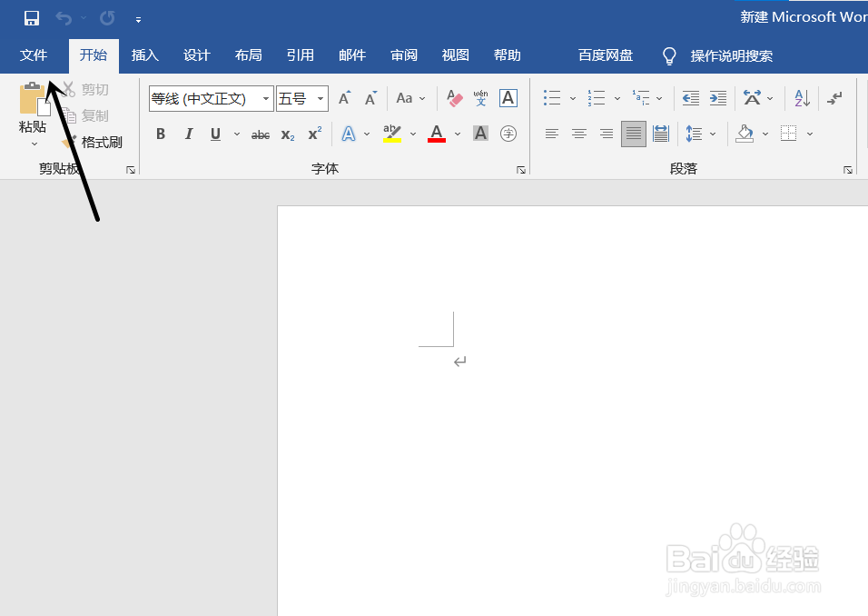Toggle Strikethrough abc formatting
The height and width of the screenshot is (616, 868).
point(261,134)
